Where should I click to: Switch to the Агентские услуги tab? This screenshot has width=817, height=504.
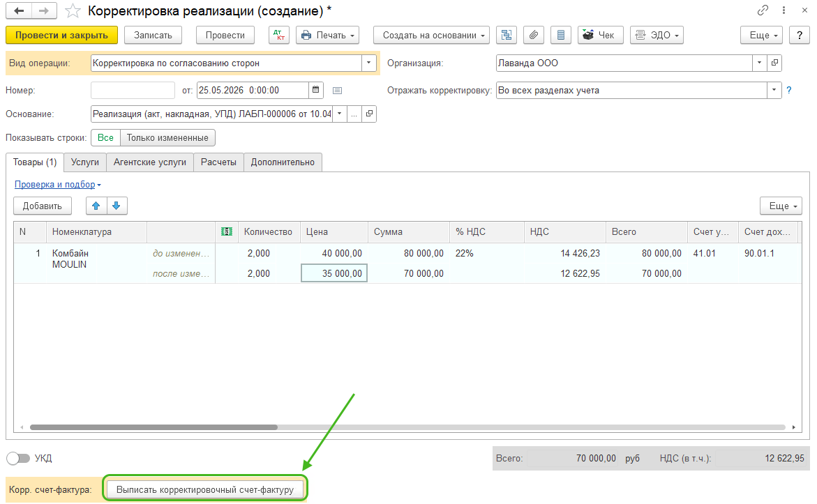(x=150, y=162)
